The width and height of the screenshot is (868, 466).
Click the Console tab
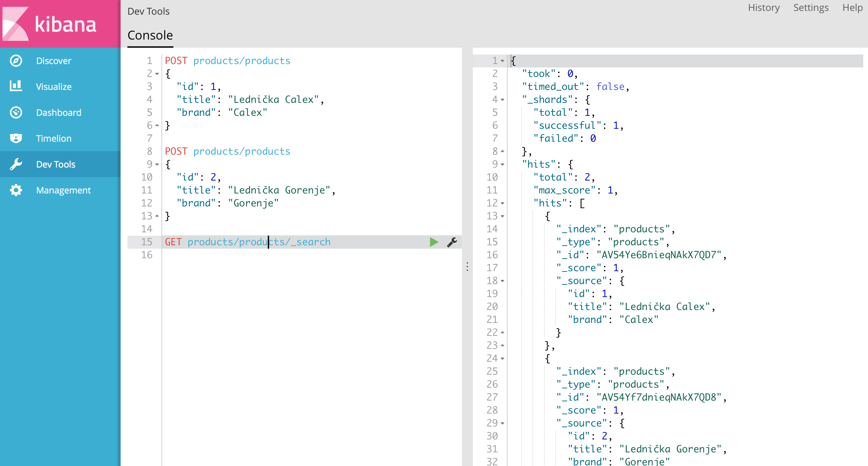(x=152, y=35)
